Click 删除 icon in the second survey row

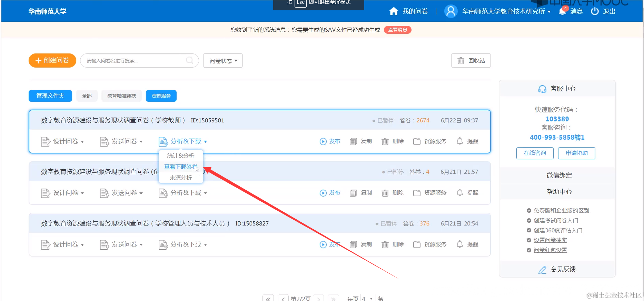pos(385,193)
